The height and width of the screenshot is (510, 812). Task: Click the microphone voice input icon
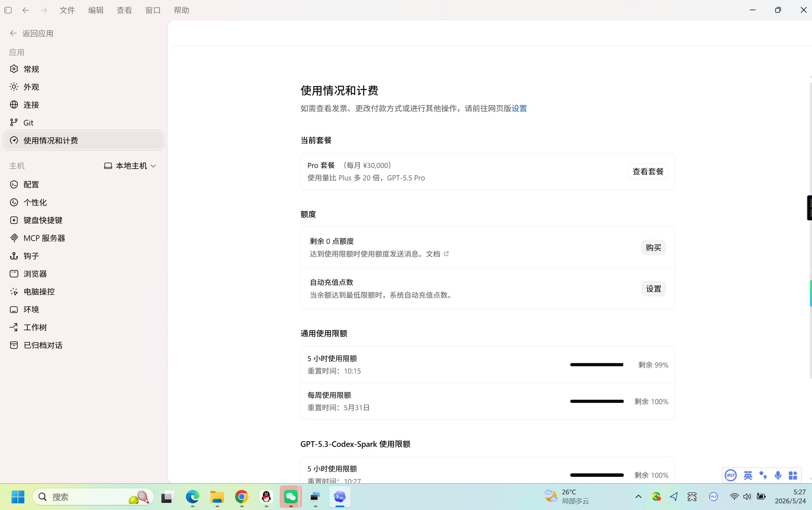coord(778,475)
